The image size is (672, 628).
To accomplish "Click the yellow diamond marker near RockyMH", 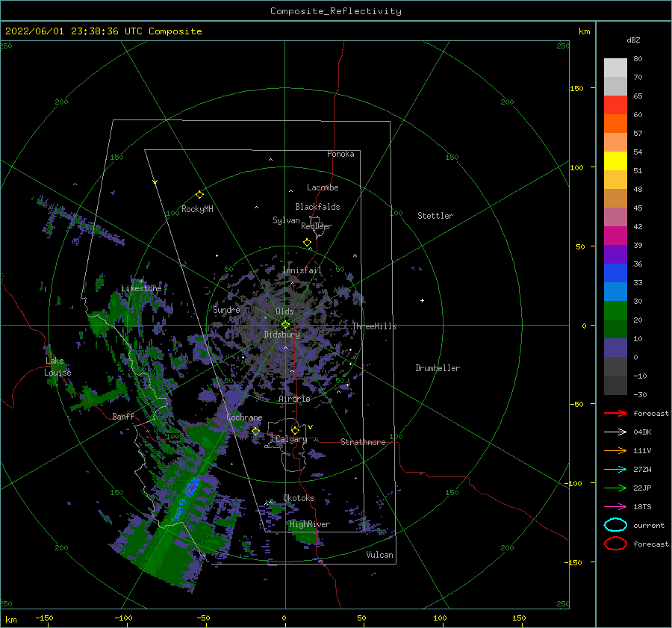I will tap(199, 195).
